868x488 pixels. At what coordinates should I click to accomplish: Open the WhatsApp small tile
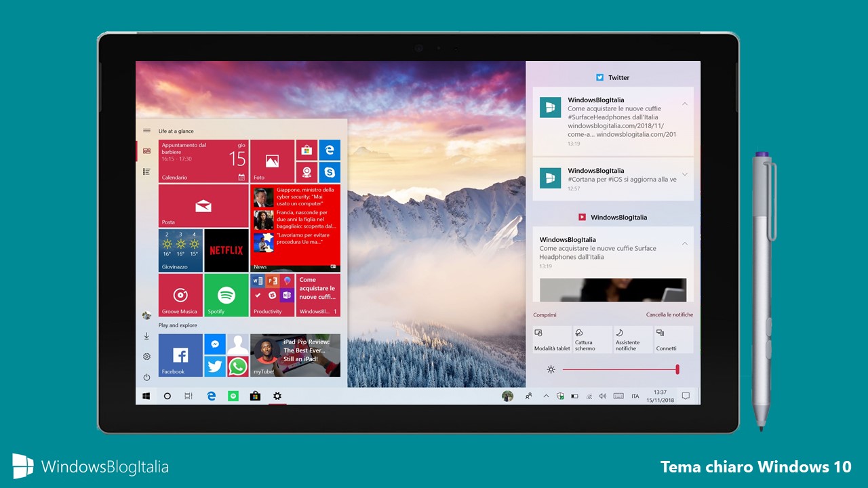[238, 367]
